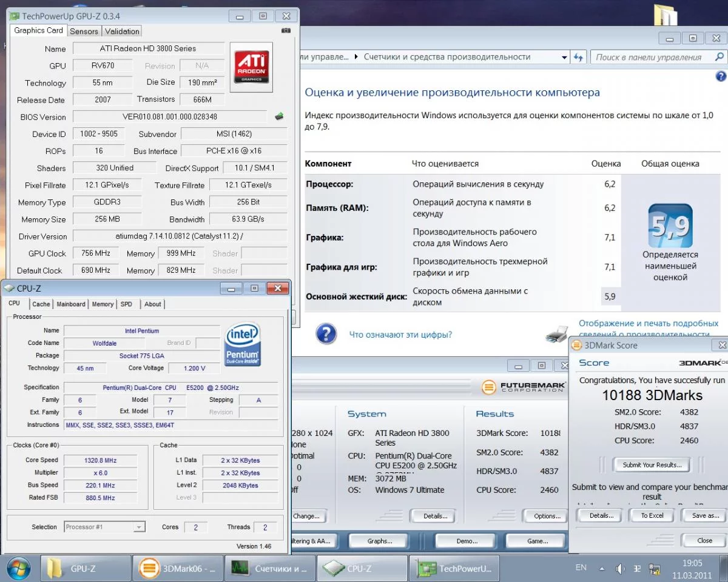Click Details under System in 3DMark06
The height and width of the screenshot is (582, 728).
[435, 516]
